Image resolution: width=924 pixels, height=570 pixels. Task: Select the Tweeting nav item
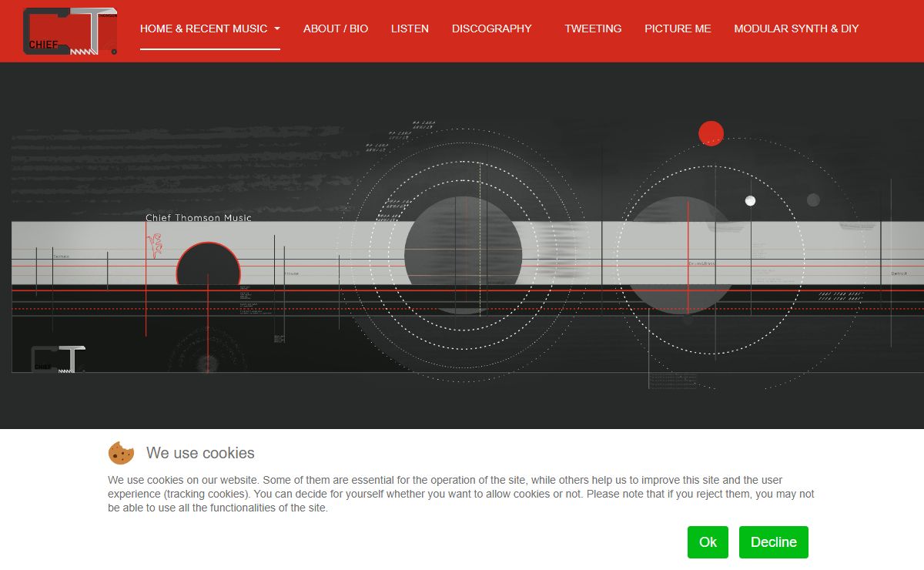(x=593, y=28)
